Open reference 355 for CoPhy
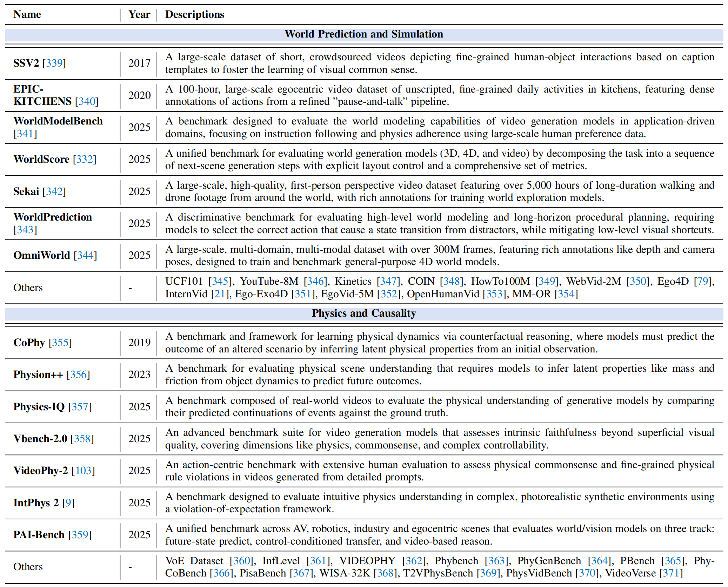The width and height of the screenshot is (728, 587). click(x=60, y=343)
